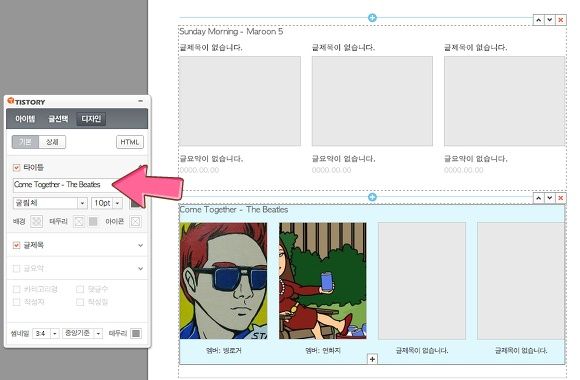580x380 pixels.
Task: Click the 멤버: 빙로거 caption
Action: click(x=223, y=350)
